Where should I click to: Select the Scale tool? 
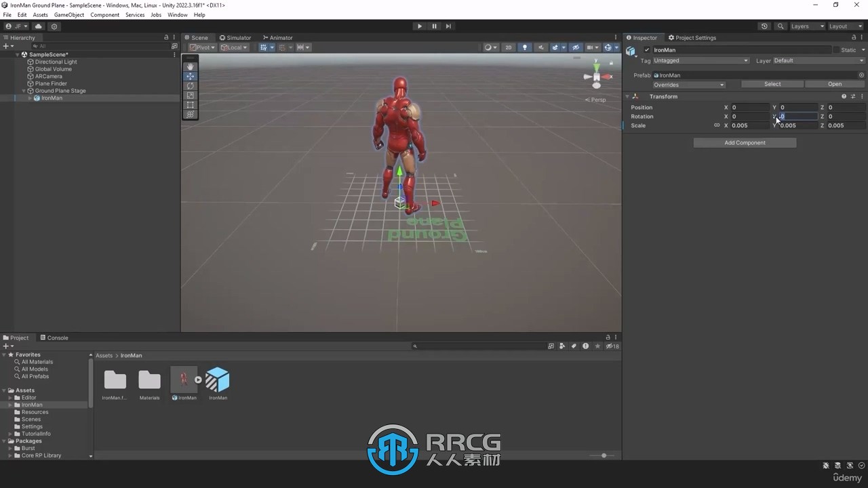coord(190,95)
